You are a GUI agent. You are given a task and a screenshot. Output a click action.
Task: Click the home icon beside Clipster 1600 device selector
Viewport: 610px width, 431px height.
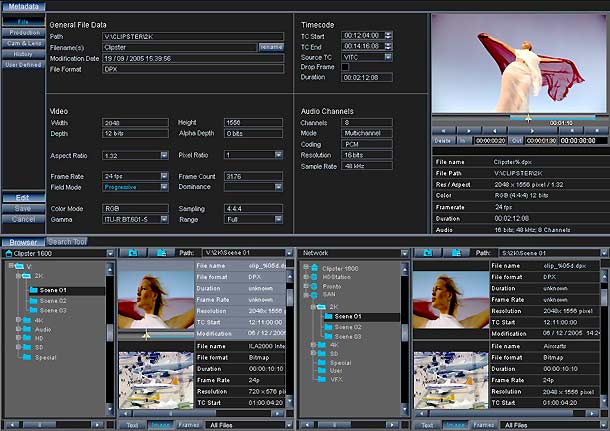9,254
